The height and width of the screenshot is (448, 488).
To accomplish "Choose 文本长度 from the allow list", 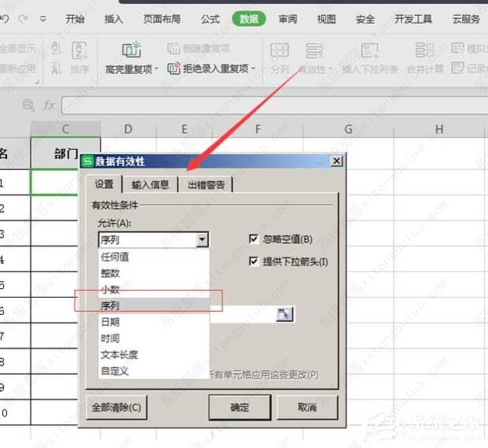I will (x=153, y=354).
